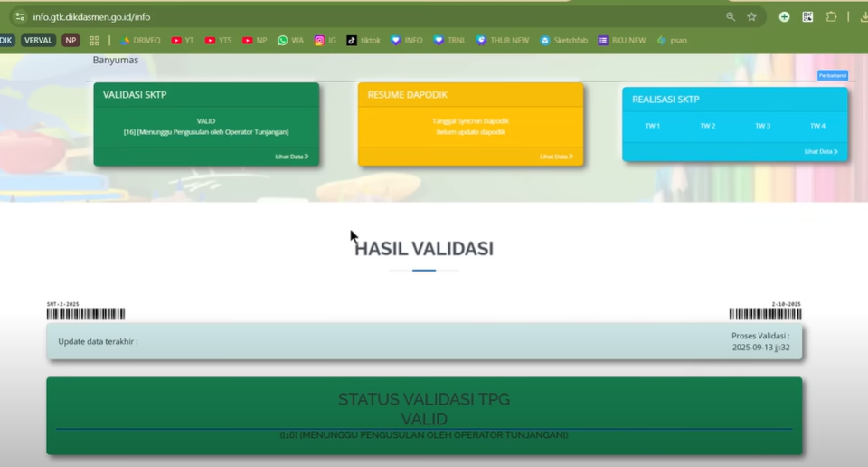Screen dimensions: 868x467
Task: Click the REALISASI SKTP card title
Action: point(665,100)
